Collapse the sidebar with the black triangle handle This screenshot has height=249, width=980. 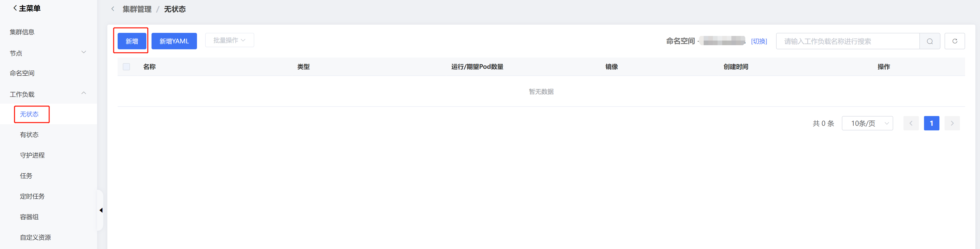[x=101, y=210]
